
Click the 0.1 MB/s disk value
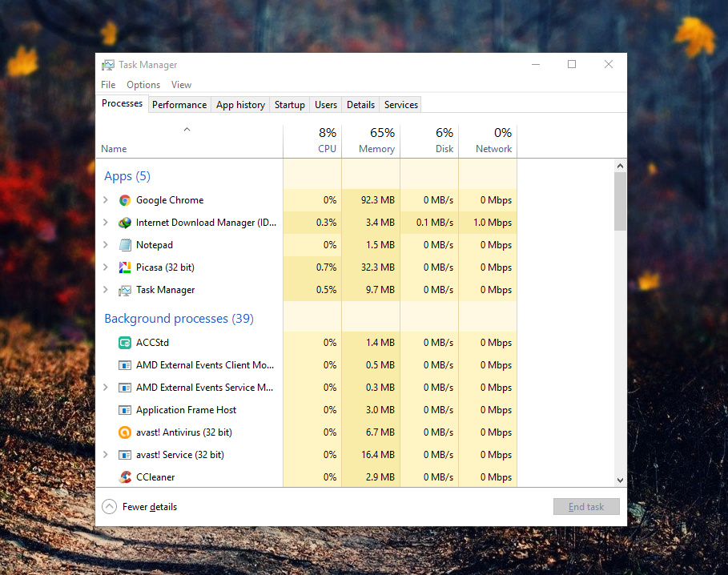pos(435,223)
